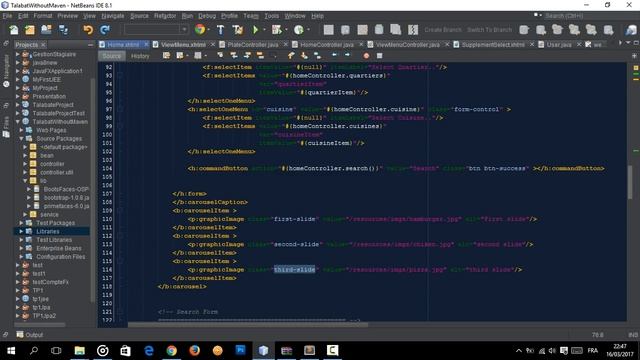This screenshot has height=360, width=640.
Task: Open the editor tabs list dropdown arrow
Action: coord(628,43)
